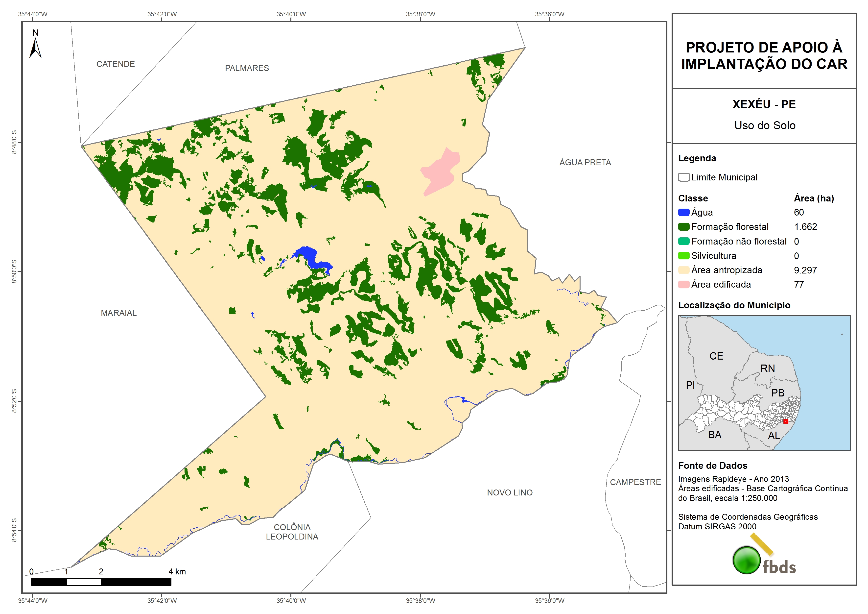Click the north arrow compass symbol
Screen dimensions: 868x614
35,48
